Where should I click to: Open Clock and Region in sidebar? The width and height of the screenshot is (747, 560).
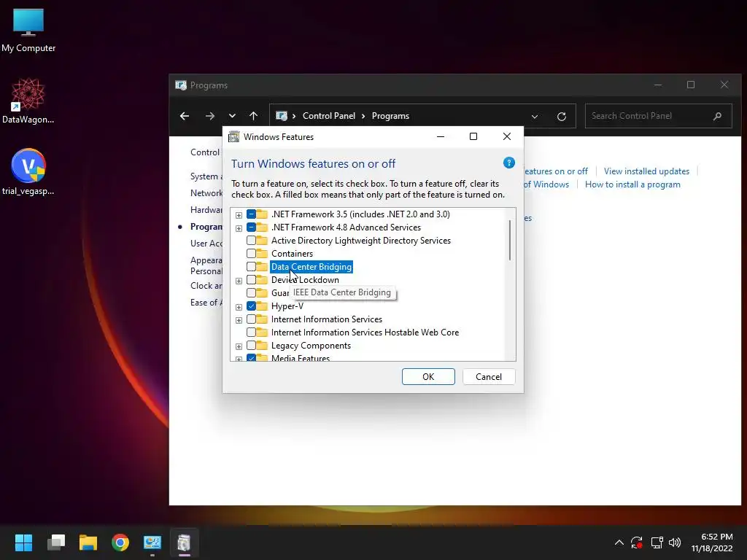[x=206, y=286]
